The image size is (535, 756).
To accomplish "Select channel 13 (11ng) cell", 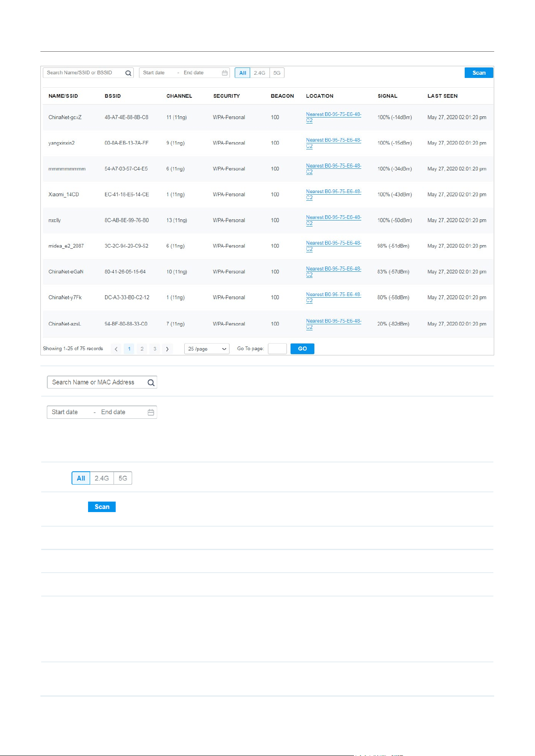I will 177,220.
